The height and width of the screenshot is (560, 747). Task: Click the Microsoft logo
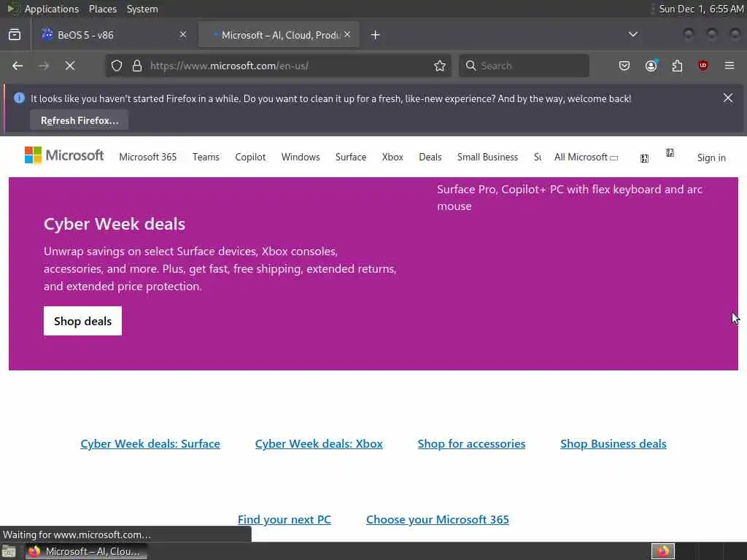click(64, 156)
